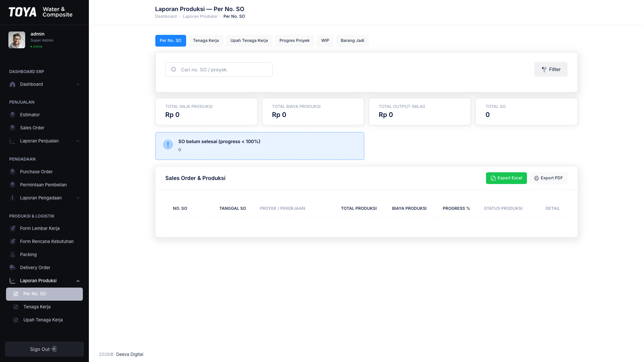This screenshot has height=362, width=644.
Task: Select the WIP tab
Action: tap(325, 41)
